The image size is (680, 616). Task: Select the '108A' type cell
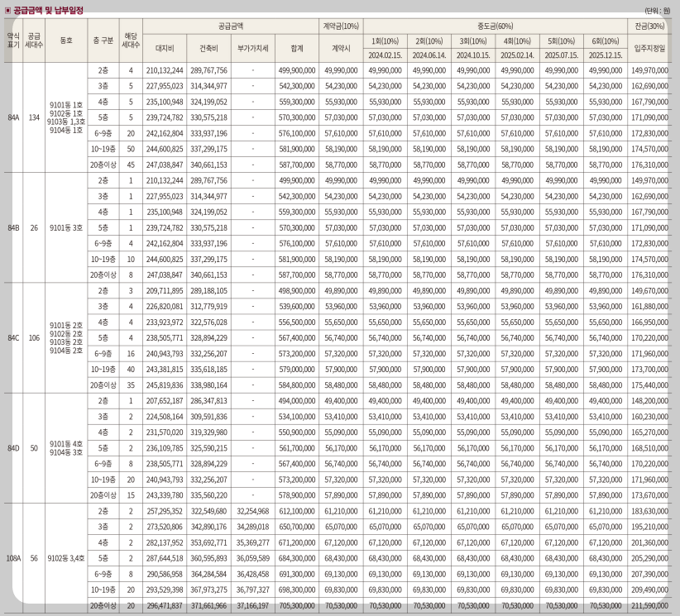click(13, 558)
